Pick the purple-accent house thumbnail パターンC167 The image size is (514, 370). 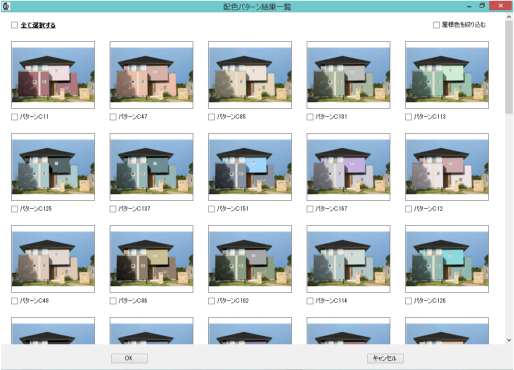click(348, 167)
